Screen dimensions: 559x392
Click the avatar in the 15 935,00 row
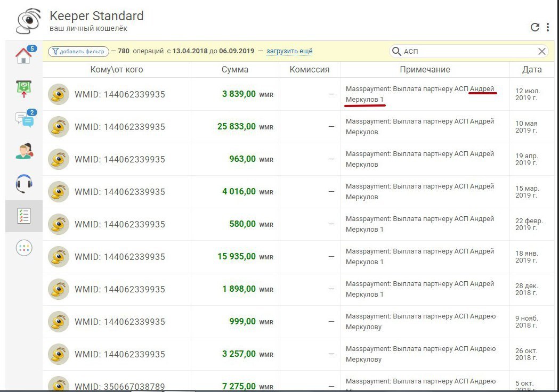(x=59, y=257)
